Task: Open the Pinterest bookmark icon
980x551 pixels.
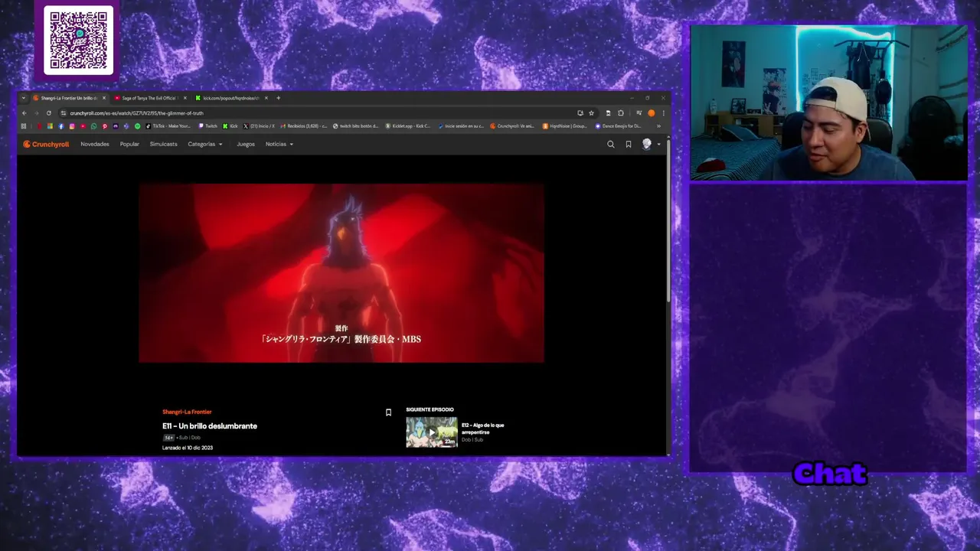Action: coord(104,126)
